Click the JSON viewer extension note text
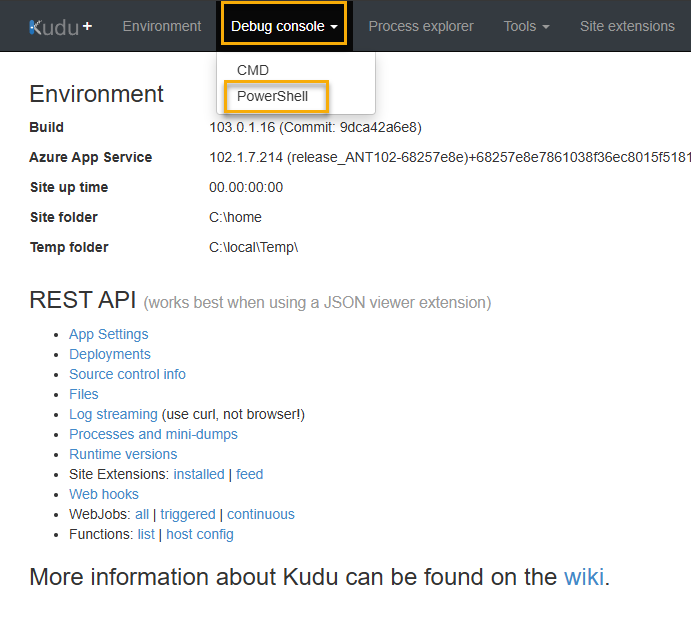This screenshot has width=691, height=620. pos(317,303)
